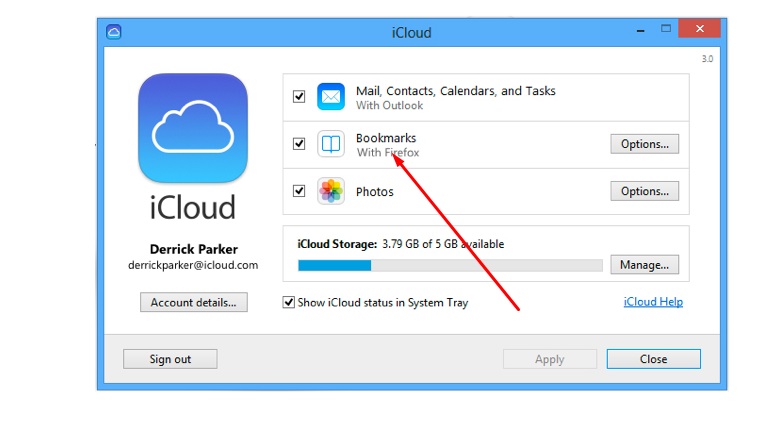The width and height of the screenshot is (777, 423).
Task: Minimize the iCloud window
Action: point(634,31)
